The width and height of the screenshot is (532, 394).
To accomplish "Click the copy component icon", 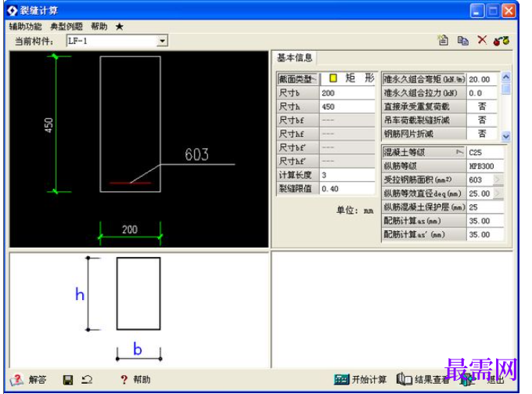I will tap(463, 41).
